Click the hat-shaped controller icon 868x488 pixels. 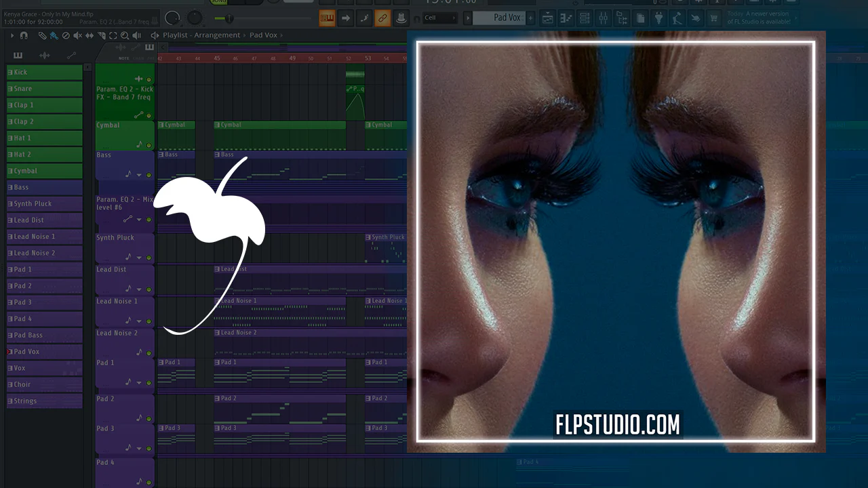coord(401,18)
